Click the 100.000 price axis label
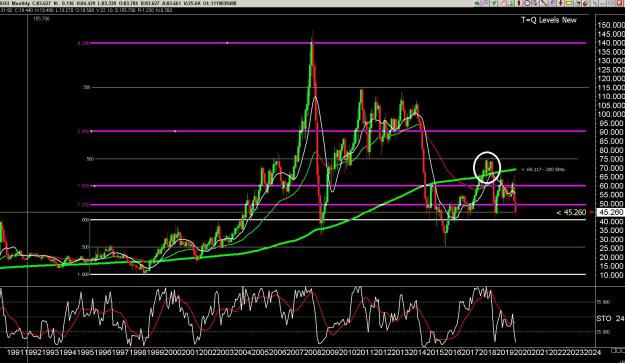Image resolution: width=625 pixels, height=363 pixels. pyautogui.click(x=611, y=114)
